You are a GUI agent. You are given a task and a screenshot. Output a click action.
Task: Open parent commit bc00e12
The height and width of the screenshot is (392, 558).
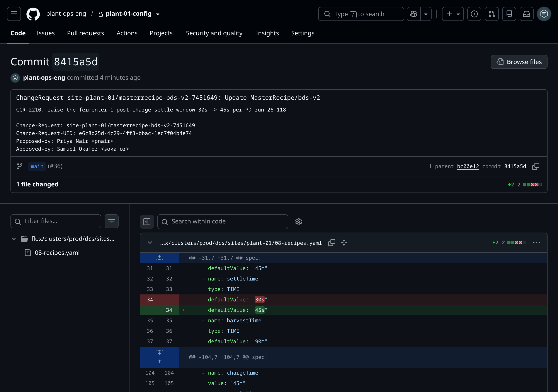pyautogui.click(x=468, y=166)
